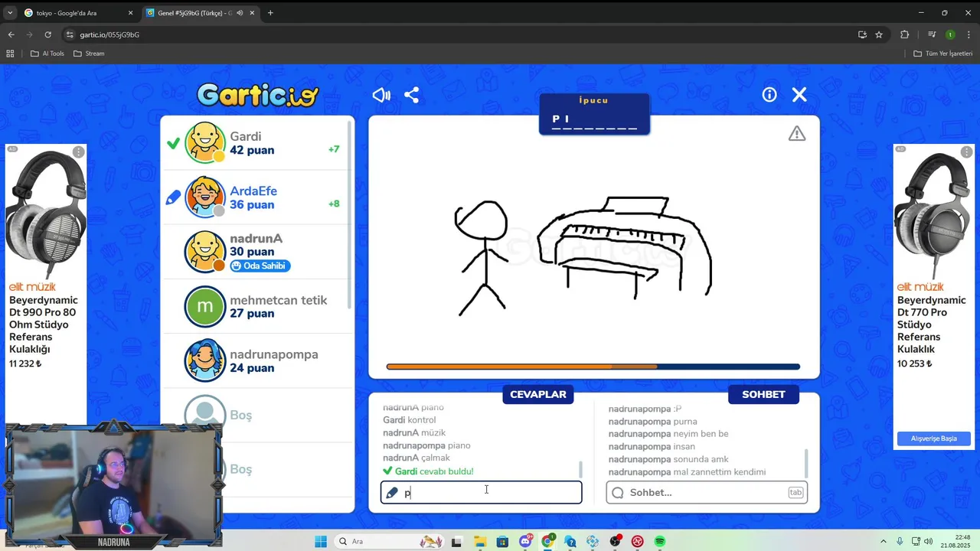Leave the room with the X icon
Screen dimensions: 980x551
(799, 94)
